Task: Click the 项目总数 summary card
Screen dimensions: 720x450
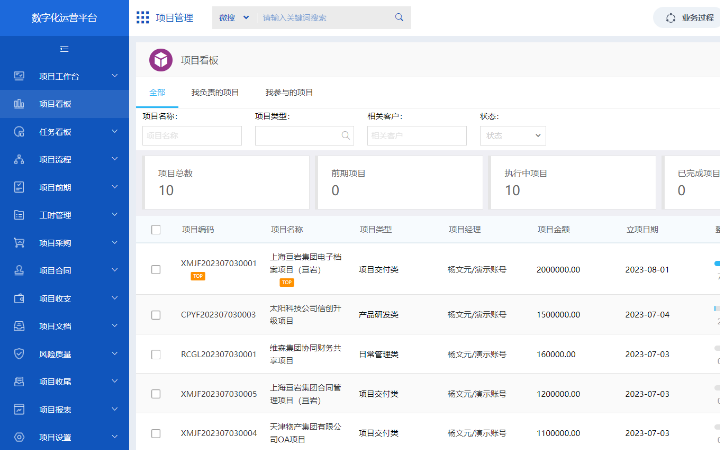Action: coord(227,182)
